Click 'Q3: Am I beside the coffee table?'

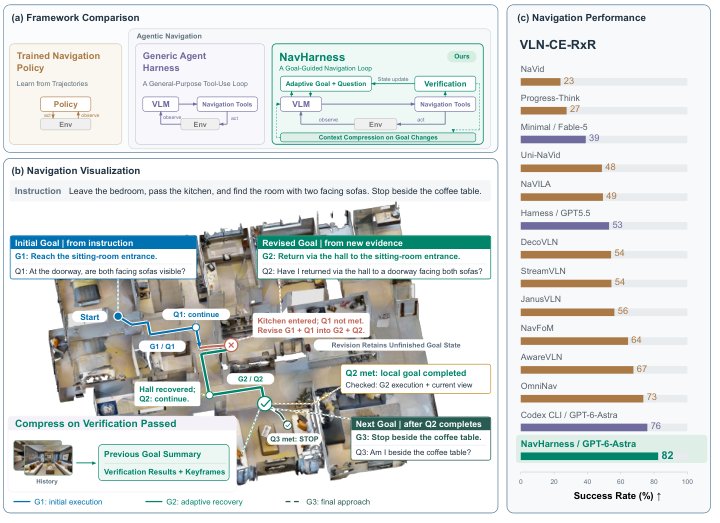pos(413,452)
